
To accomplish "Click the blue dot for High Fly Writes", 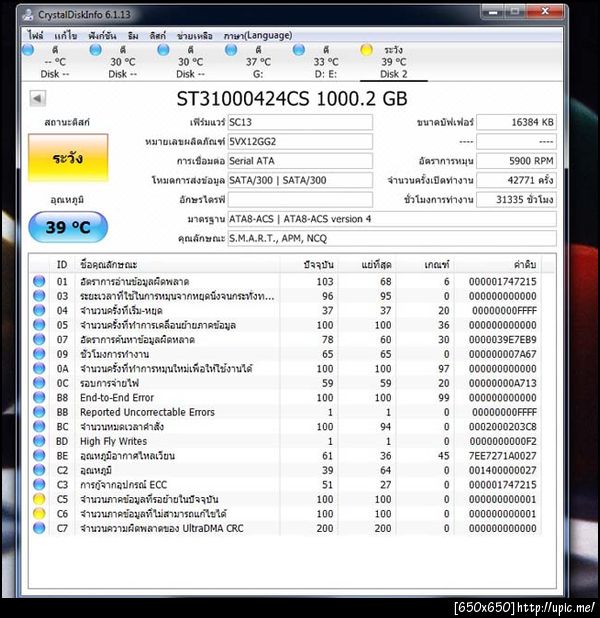I will point(39,441).
